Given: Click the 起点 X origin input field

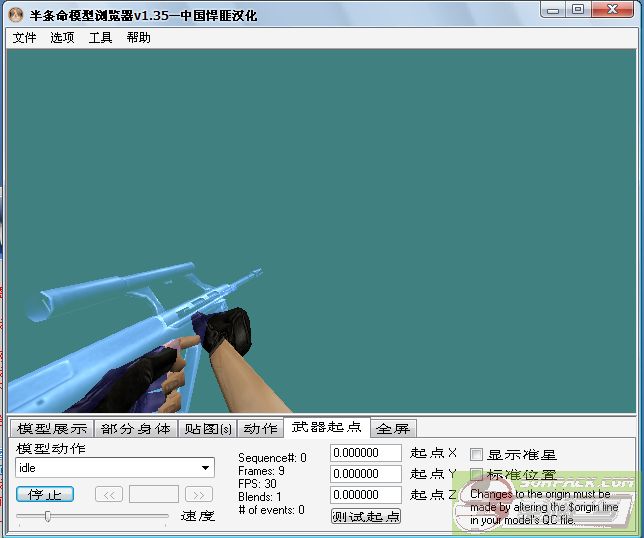Looking at the screenshot, I should click(x=365, y=453).
